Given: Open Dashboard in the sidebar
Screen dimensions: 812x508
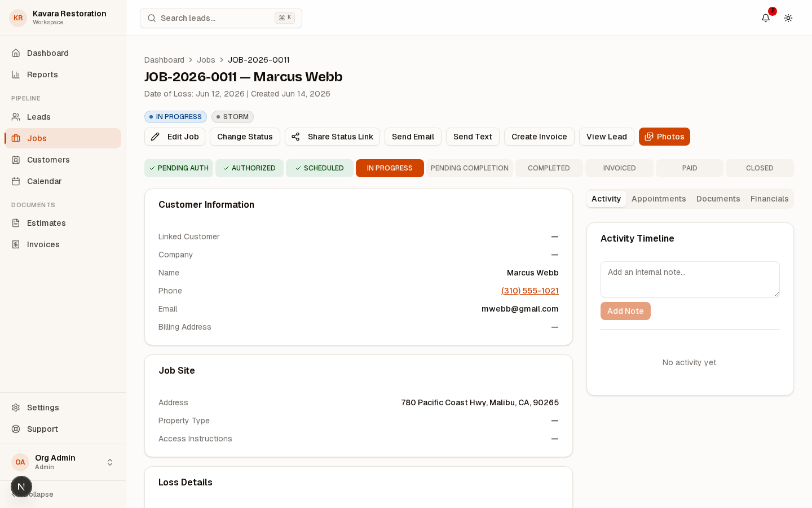Looking at the screenshot, I should tap(63, 53).
